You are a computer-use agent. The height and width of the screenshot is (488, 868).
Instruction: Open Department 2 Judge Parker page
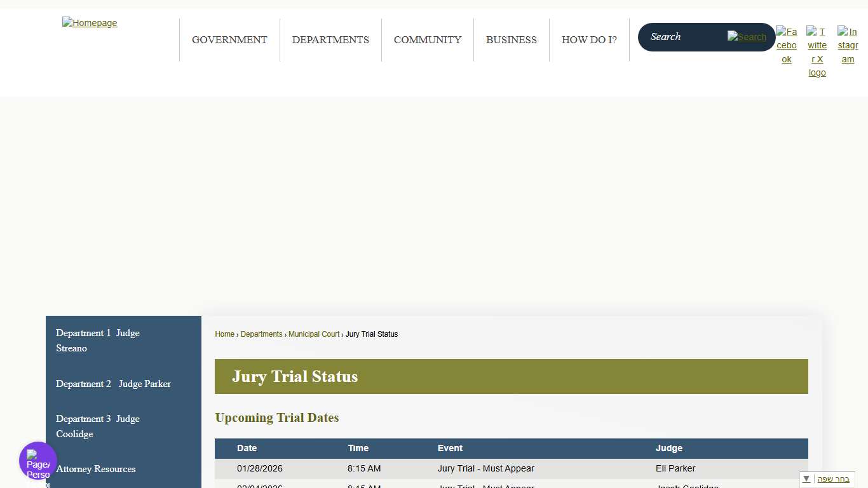[113, 384]
